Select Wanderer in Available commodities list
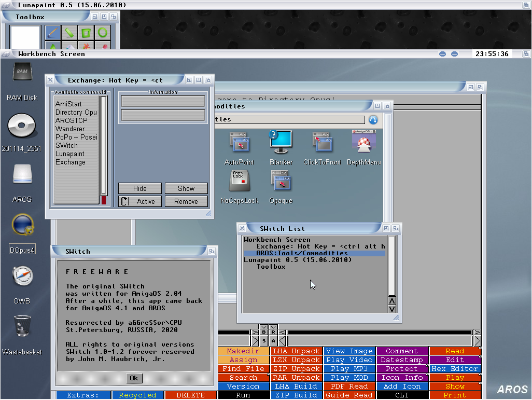 point(76,129)
